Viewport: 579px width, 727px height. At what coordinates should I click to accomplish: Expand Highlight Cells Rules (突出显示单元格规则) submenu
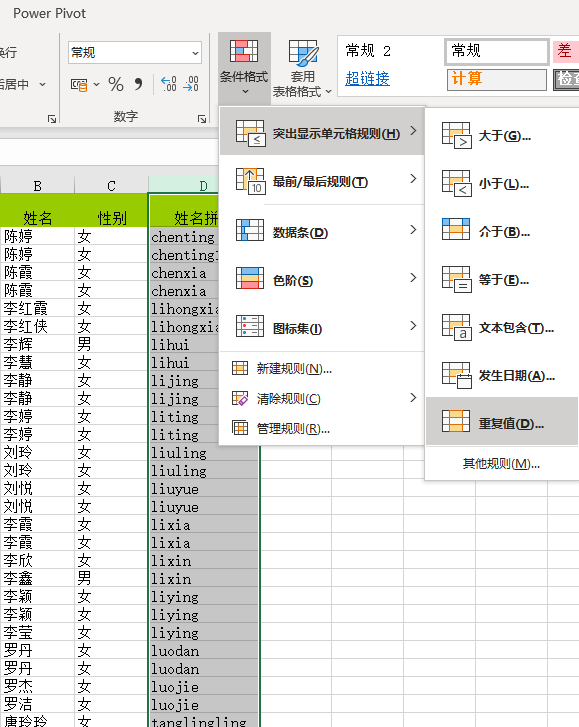(322, 133)
